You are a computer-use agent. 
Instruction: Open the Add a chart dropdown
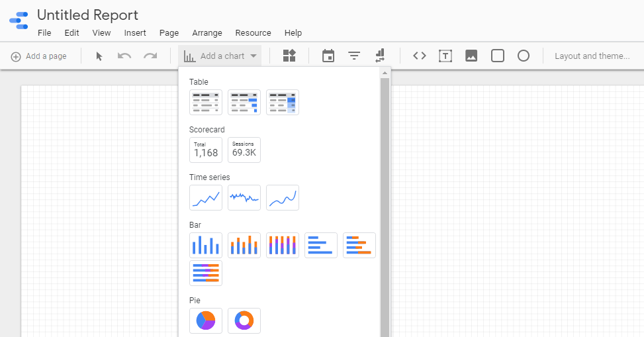coord(220,56)
